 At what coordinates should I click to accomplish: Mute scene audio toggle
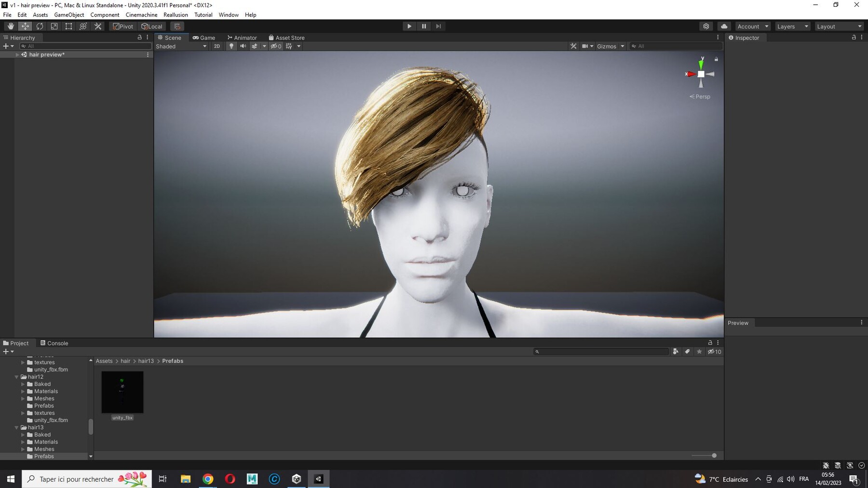pos(243,46)
